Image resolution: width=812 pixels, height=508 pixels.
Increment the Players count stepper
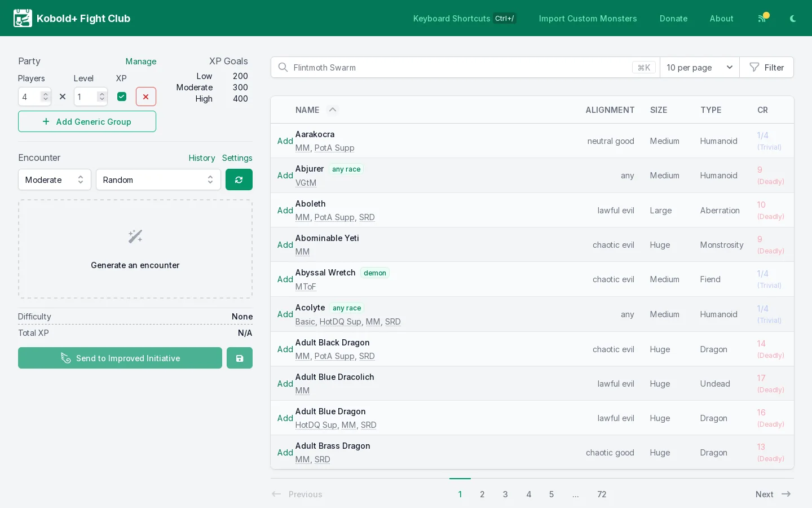click(x=46, y=94)
